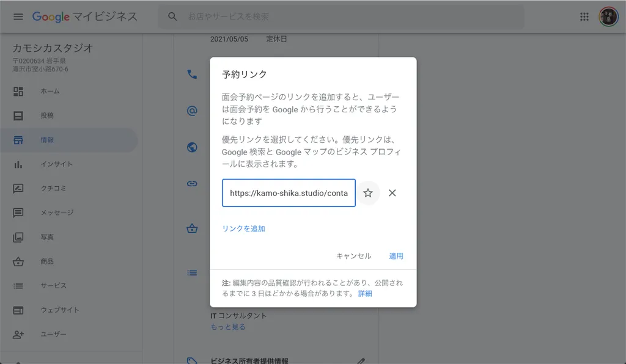Remove the link with X button
The width and height of the screenshot is (626, 364).
[x=392, y=193]
